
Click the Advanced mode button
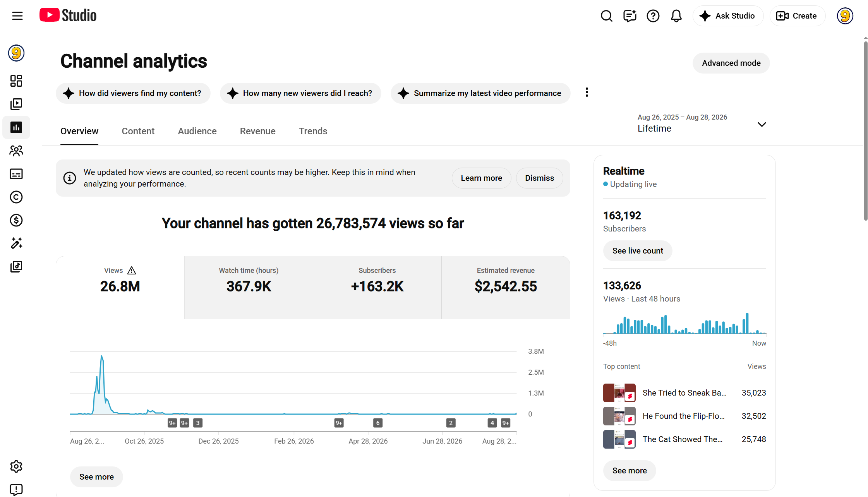pos(731,63)
